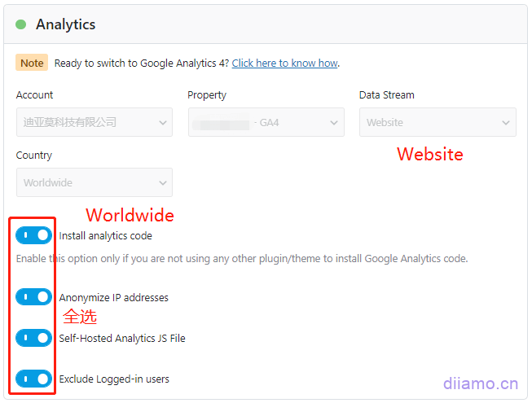
Task: Expand the Country dropdown set to Worldwide
Action: tap(86, 183)
